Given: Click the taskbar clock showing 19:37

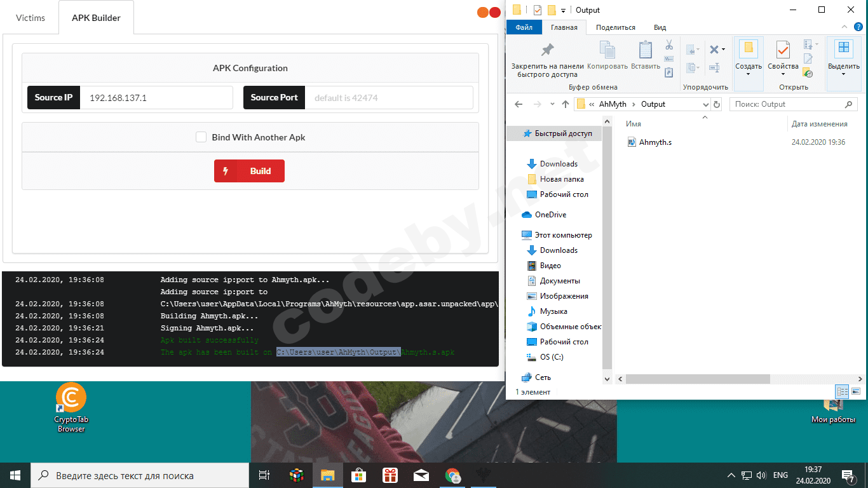Looking at the screenshot, I should [813, 475].
